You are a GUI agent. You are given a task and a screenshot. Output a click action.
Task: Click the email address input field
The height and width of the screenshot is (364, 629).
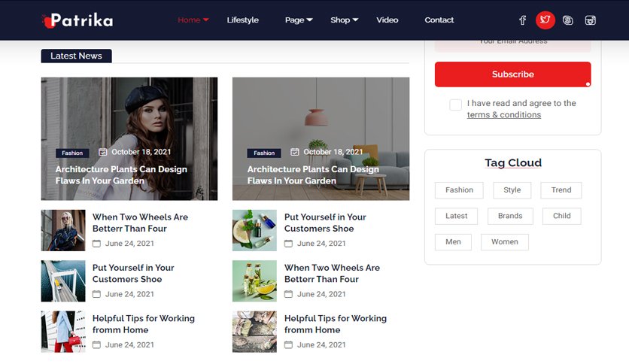coord(512,45)
